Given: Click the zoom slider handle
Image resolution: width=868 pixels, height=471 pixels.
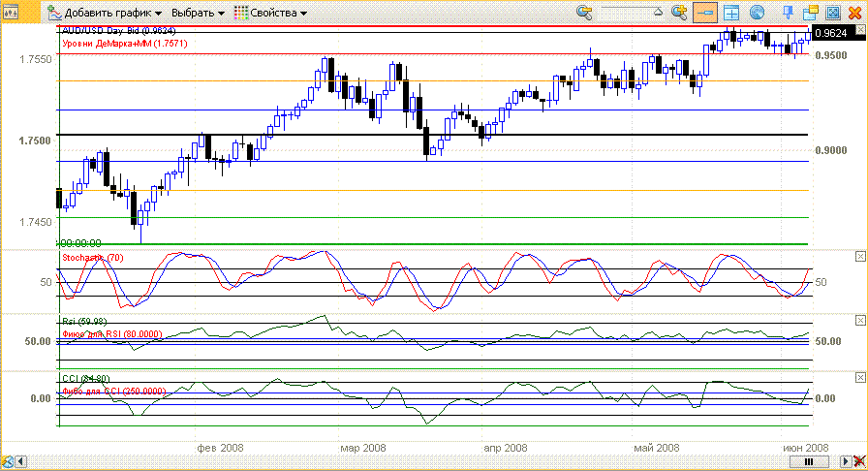Looking at the screenshot, I should pyautogui.click(x=658, y=12).
